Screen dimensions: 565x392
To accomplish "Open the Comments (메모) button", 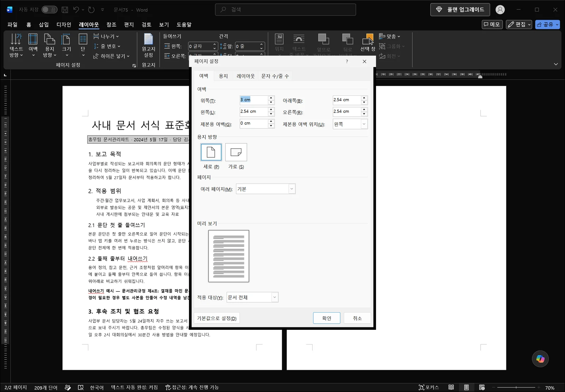I will pyautogui.click(x=492, y=25).
